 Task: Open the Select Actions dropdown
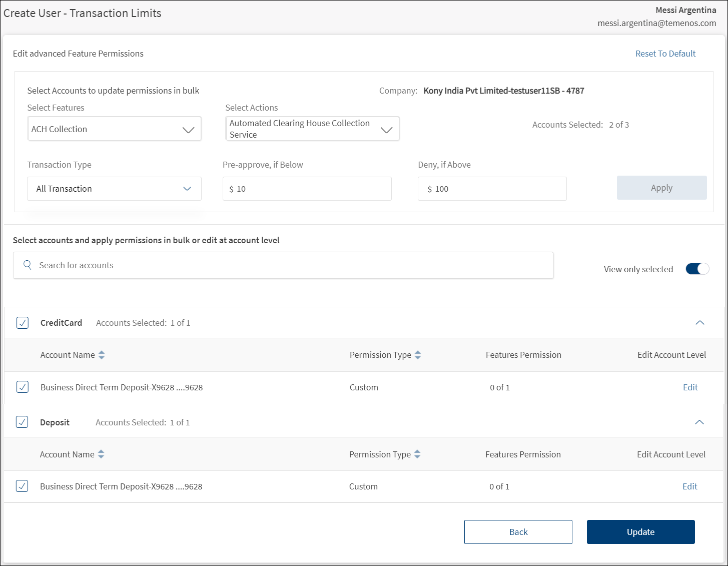click(312, 129)
